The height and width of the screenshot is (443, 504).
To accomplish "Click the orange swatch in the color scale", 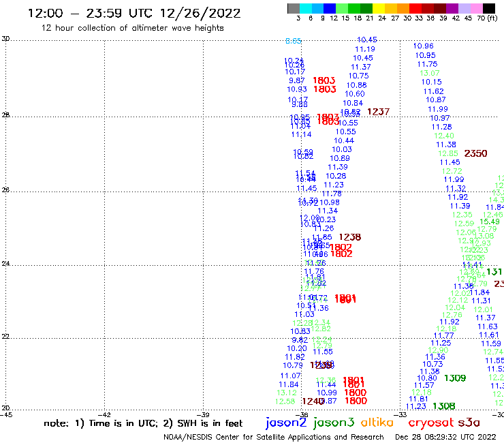I will [x=403, y=8].
